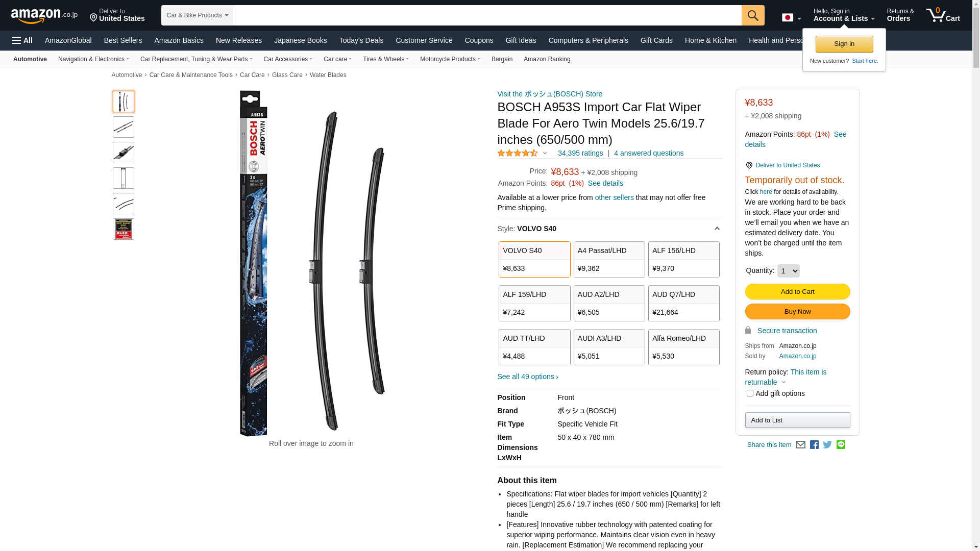Click the Amazon.co.jp logo
Viewport: 980px width, 551px height.
point(44,16)
